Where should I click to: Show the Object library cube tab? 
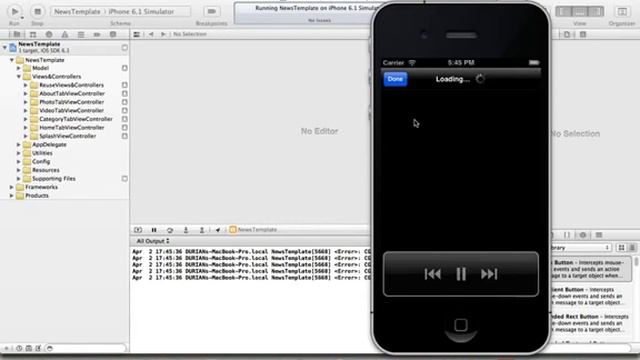click(x=583, y=235)
